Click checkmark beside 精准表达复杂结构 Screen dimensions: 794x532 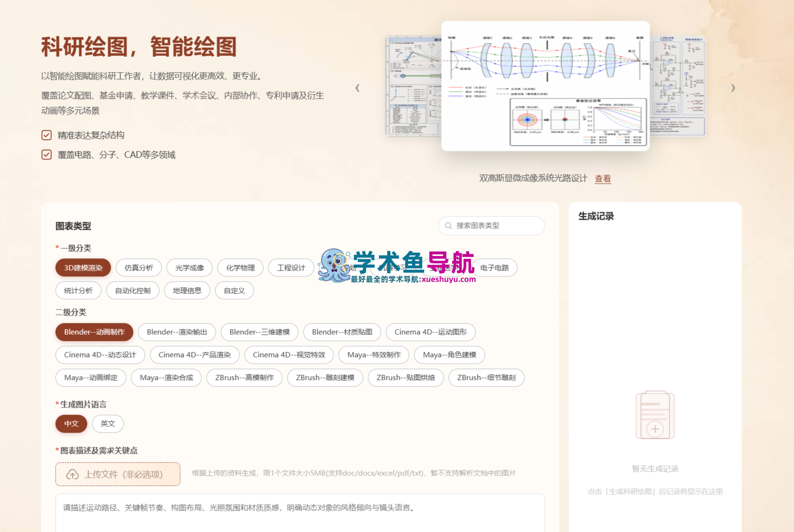47,135
